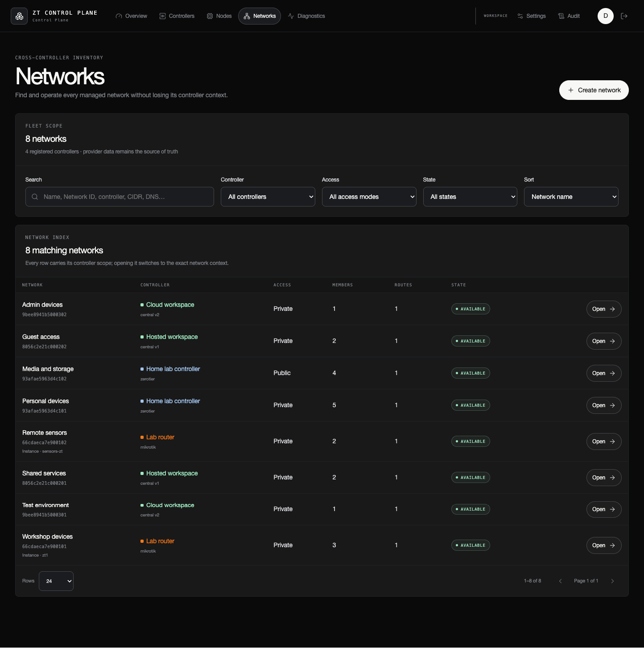Select the Networks nav tab
Screen dimensions: 644x648
(x=260, y=16)
